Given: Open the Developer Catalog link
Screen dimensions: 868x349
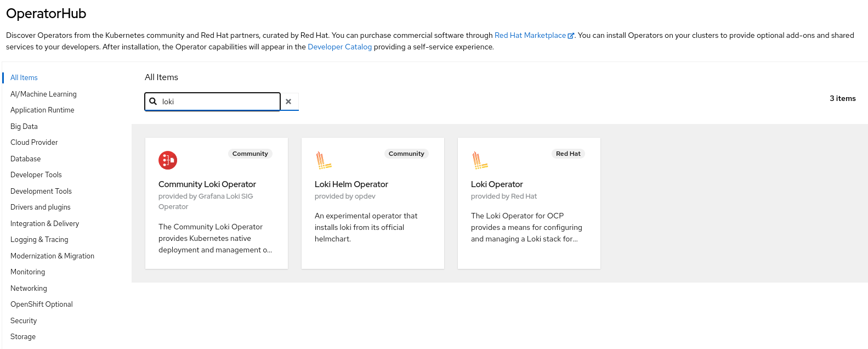Looking at the screenshot, I should (339, 47).
